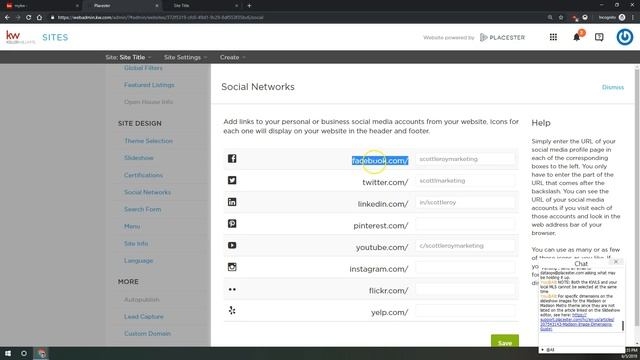
Task: Open the account power icon menu
Action: point(624,37)
